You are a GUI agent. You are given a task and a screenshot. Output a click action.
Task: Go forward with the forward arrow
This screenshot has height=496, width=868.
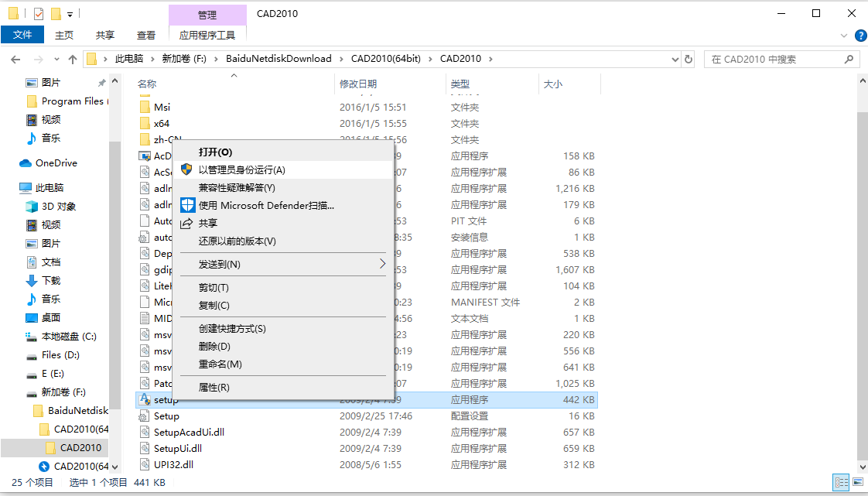[38, 60]
